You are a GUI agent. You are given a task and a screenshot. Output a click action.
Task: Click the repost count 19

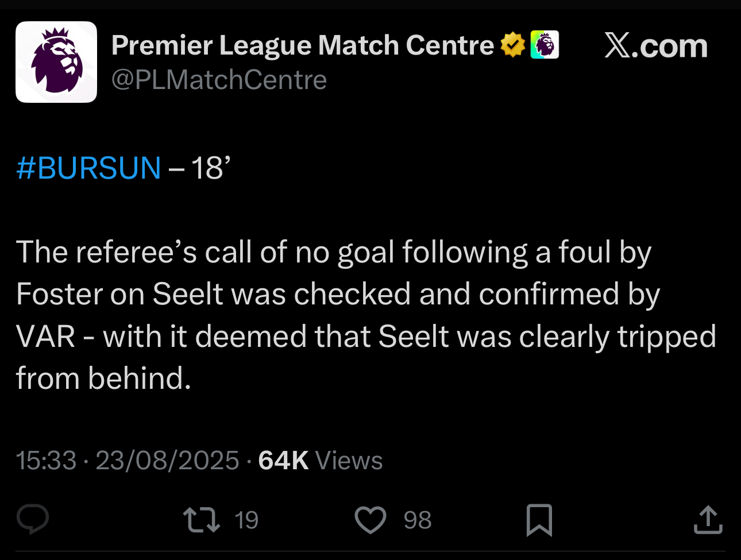(246, 520)
